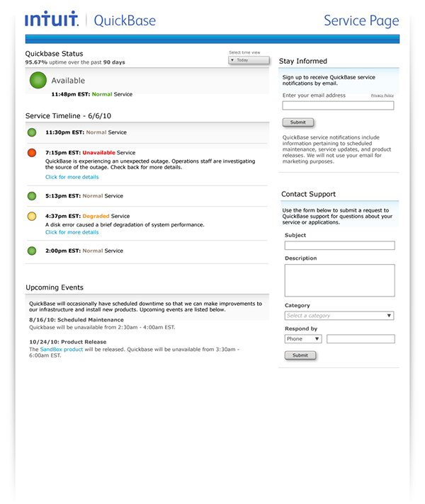Viewport: 425px width, 504px height.
Task: Click the 8/16/10: Scheduled Maintenance event
Action: click(76, 320)
